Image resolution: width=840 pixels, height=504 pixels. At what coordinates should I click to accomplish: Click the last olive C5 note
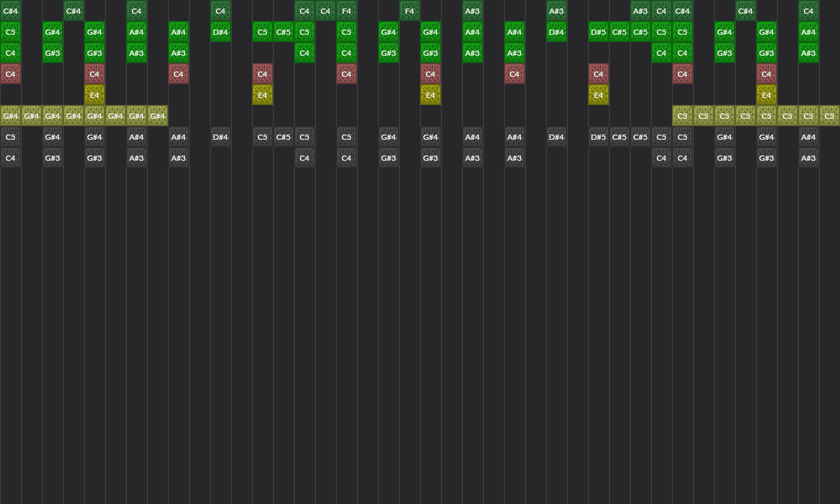[829, 115]
